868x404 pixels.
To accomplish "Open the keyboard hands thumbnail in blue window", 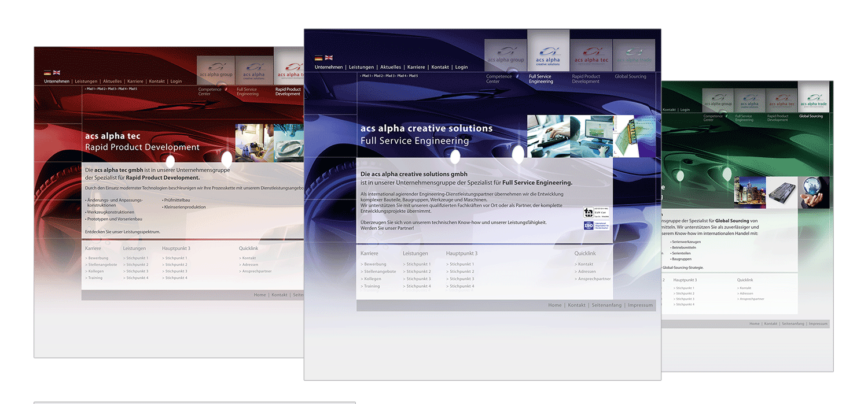I will 549,136.
